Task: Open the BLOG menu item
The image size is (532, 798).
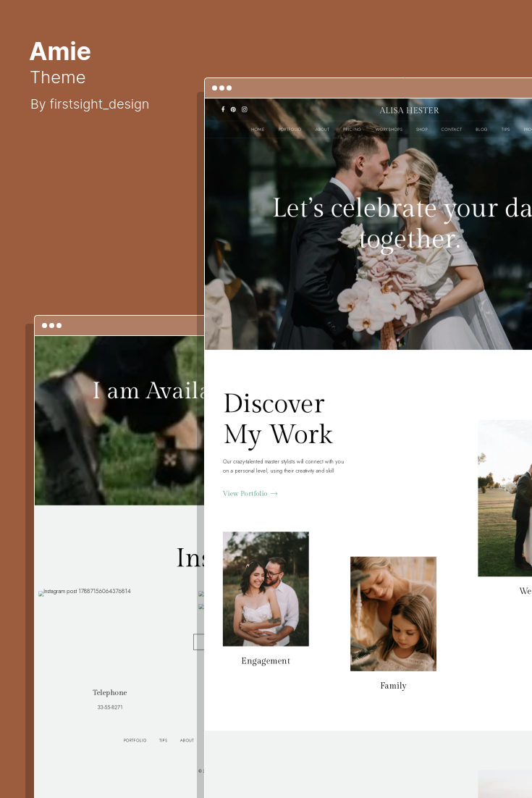Action: (x=481, y=130)
